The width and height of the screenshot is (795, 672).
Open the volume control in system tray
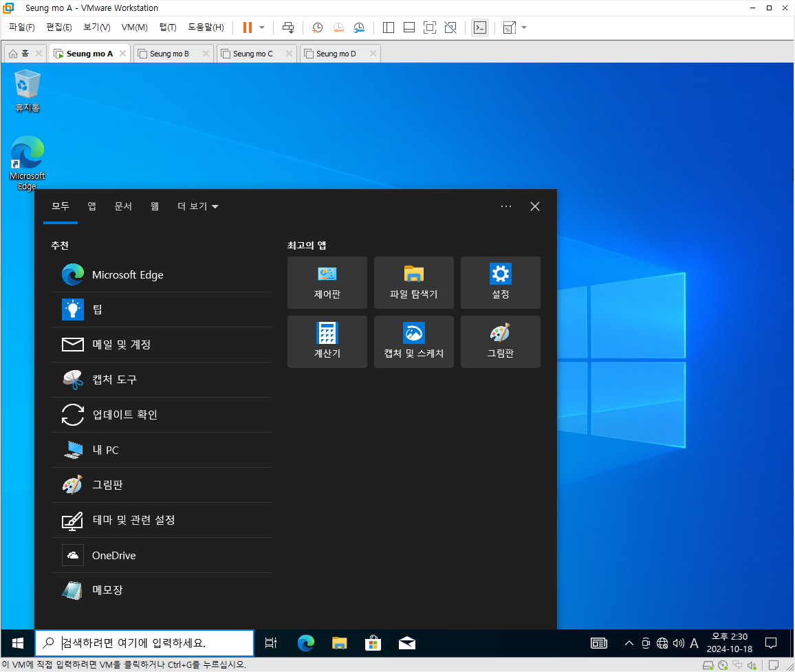point(678,643)
